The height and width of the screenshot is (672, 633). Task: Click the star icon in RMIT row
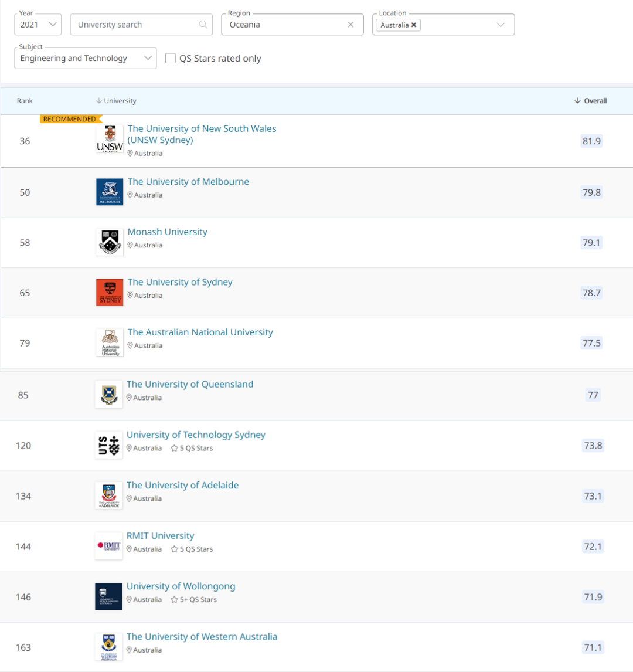(174, 549)
